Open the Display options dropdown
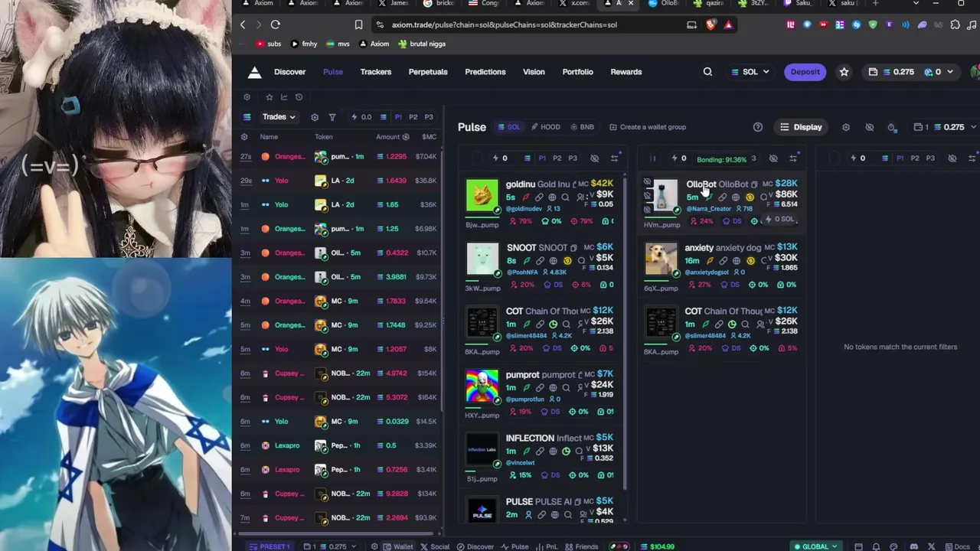Screen dimensions: 980x551 coord(800,127)
